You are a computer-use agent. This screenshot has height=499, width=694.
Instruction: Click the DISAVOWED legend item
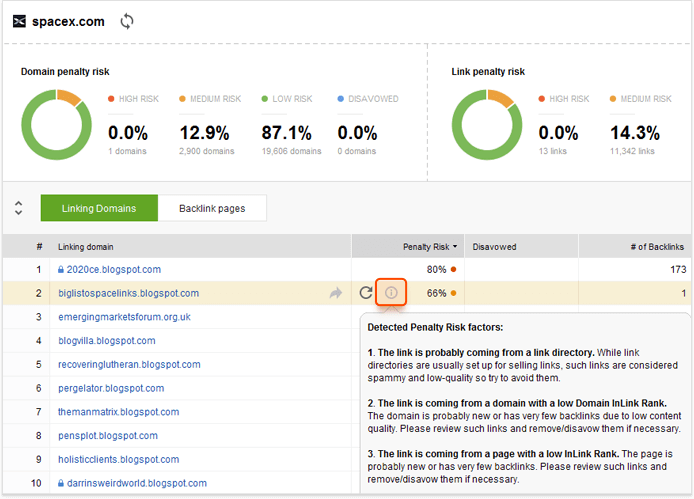pos(368,99)
